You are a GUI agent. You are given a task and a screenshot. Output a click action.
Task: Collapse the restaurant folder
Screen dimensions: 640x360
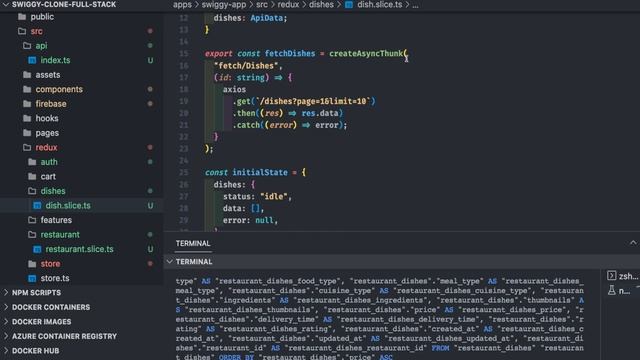60,235
